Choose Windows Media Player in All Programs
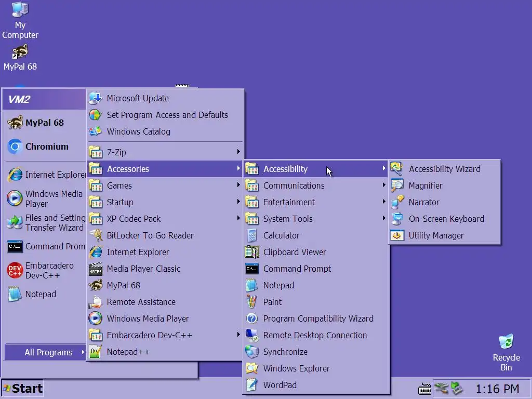Image resolution: width=532 pixels, height=399 pixels. 165,318
